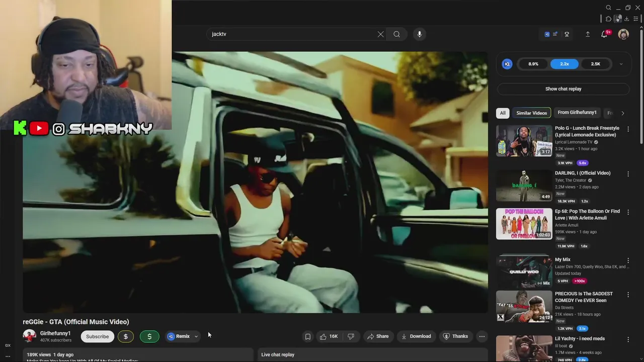Click the green dollar sign button

click(x=149, y=336)
